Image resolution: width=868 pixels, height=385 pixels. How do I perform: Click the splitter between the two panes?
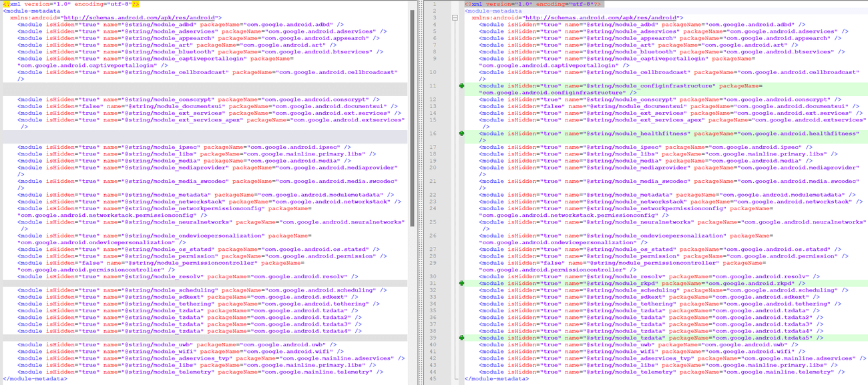click(x=419, y=192)
